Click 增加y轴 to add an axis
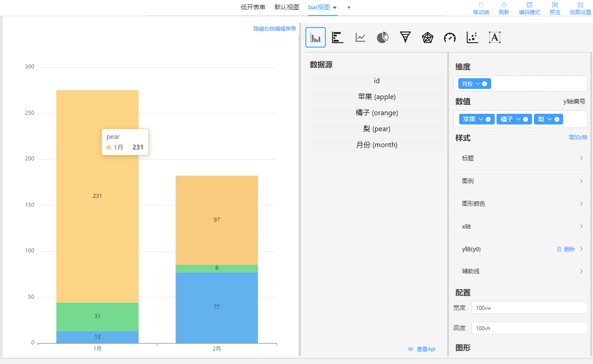The height and width of the screenshot is (364, 593). tap(577, 137)
